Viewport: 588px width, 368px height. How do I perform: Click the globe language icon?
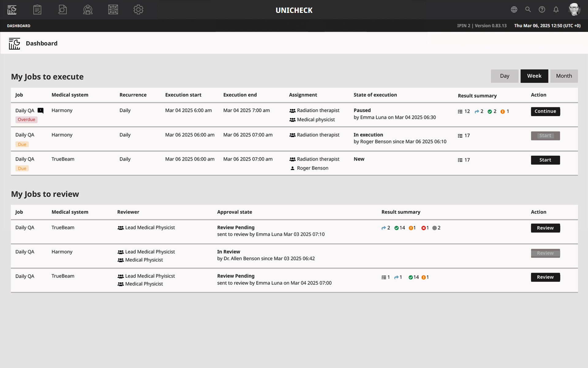514,10
